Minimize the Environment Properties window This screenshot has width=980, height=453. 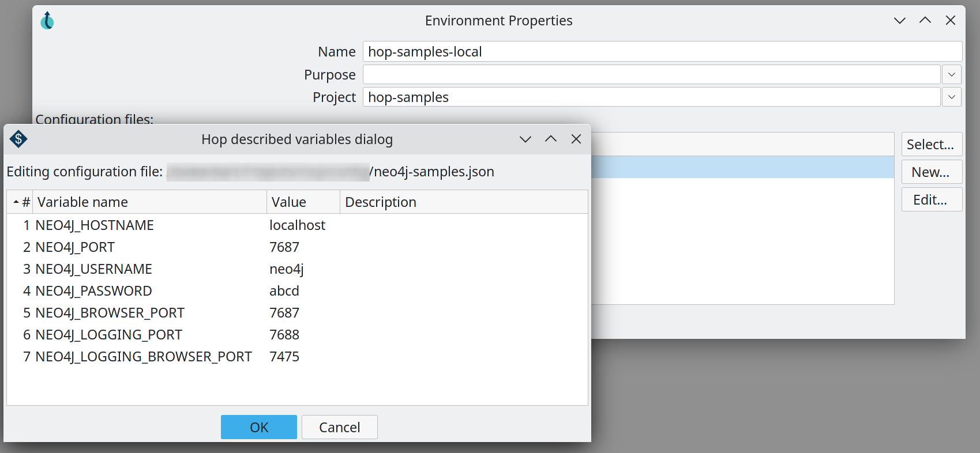tap(899, 21)
